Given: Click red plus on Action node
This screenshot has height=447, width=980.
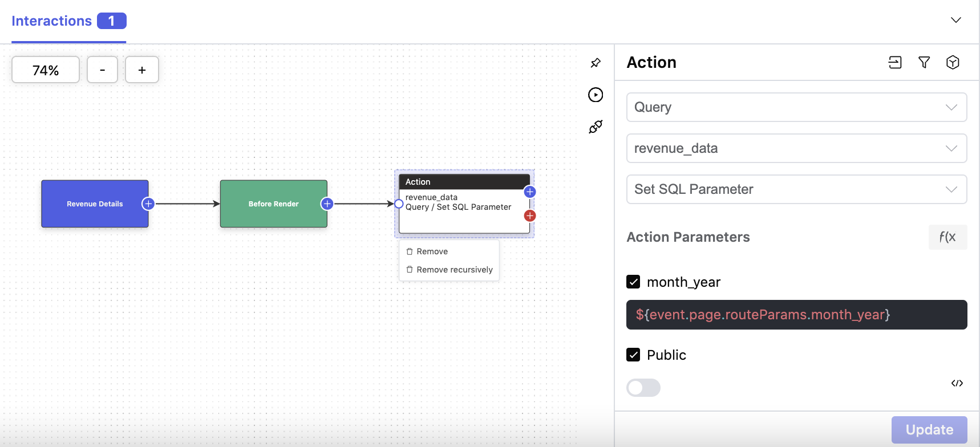Looking at the screenshot, I should [x=530, y=216].
